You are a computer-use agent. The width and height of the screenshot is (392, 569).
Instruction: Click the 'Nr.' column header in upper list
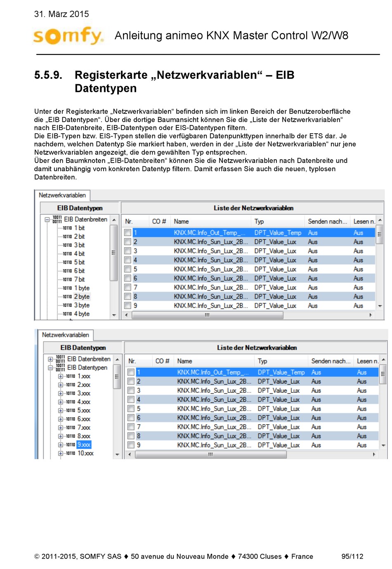coord(135,222)
